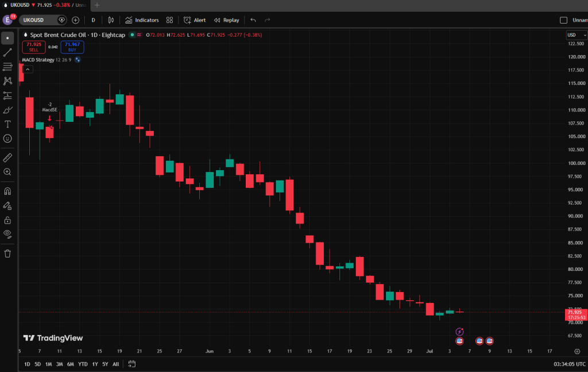Set the range to 5D
The image size is (588, 372).
(37, 364)
